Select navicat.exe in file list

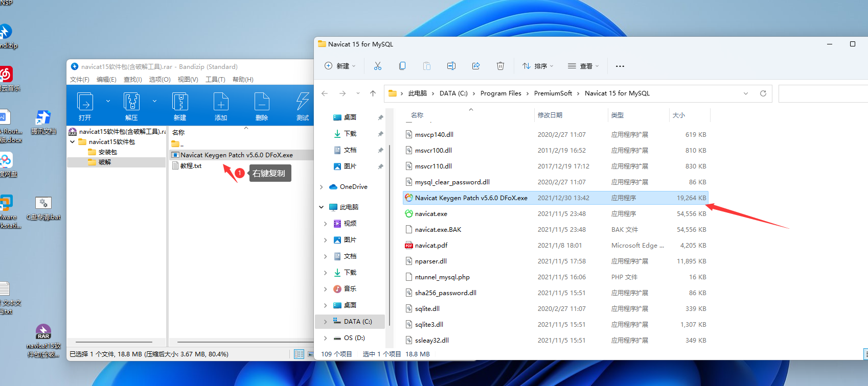(x=556, y=214)
